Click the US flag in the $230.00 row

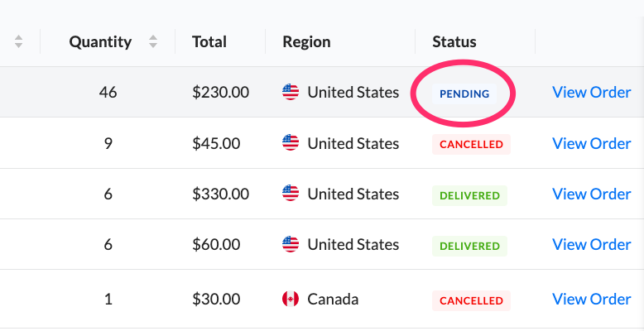coord(291,93)
